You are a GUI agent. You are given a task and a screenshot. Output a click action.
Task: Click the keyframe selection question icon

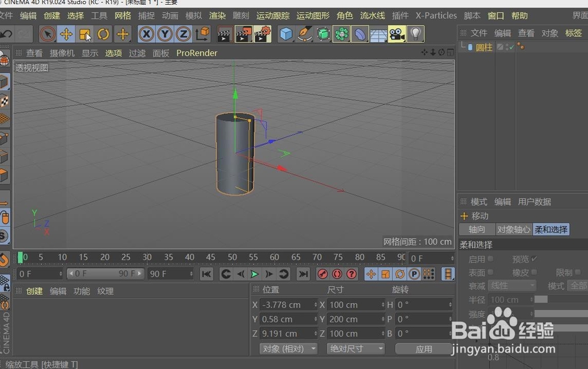coord(352,274)
